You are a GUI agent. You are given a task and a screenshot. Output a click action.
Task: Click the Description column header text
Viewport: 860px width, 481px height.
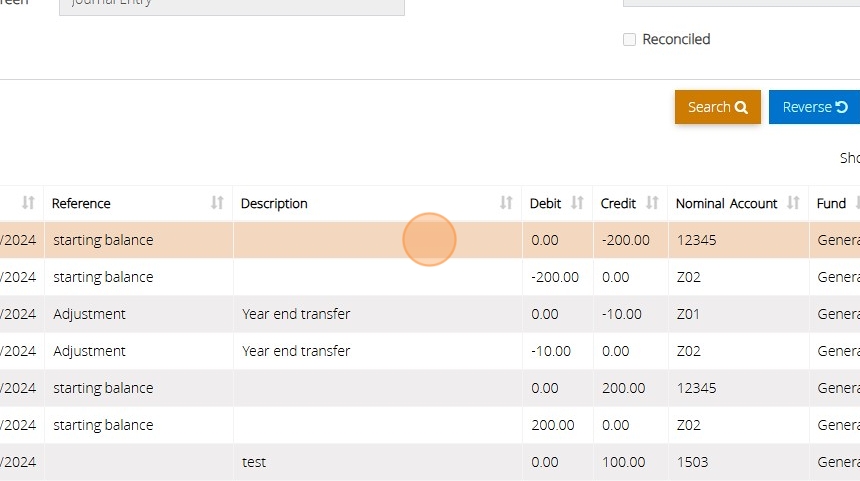274,203
